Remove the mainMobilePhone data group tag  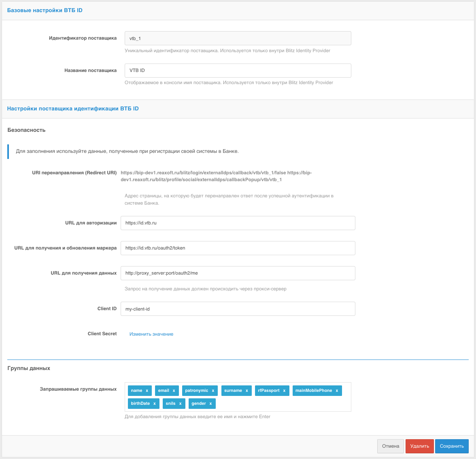click(x=337, y=391)
